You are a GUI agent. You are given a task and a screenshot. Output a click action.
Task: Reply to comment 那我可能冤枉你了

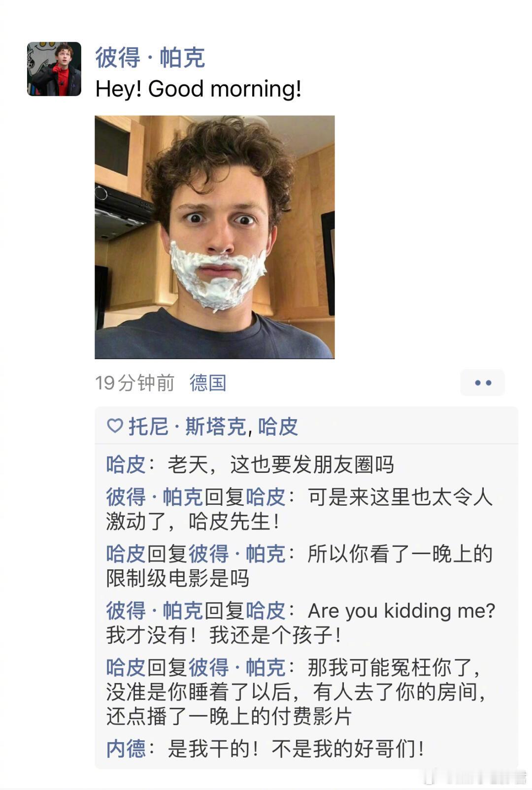tap(297, 691)
